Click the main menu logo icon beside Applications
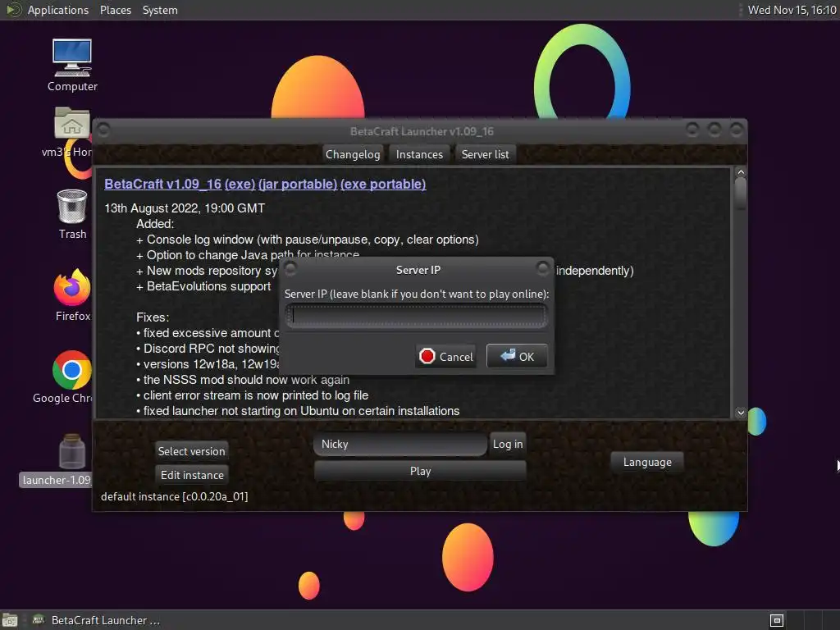 pyautogui.click(x=13, y=10)
